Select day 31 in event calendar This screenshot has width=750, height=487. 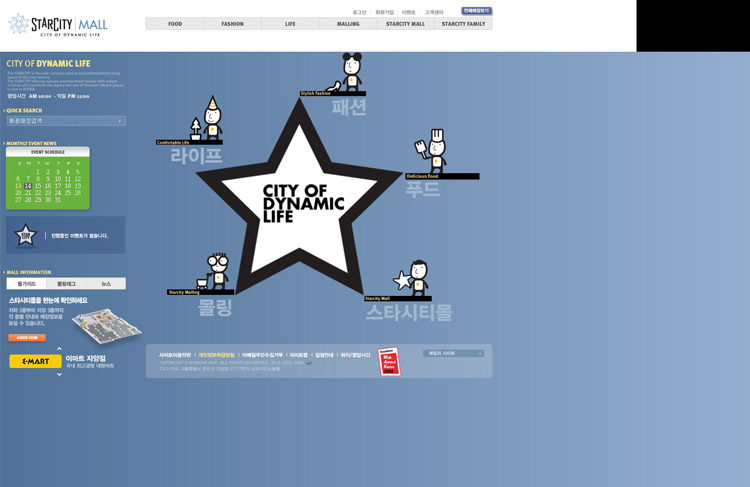tap(57, 200)
